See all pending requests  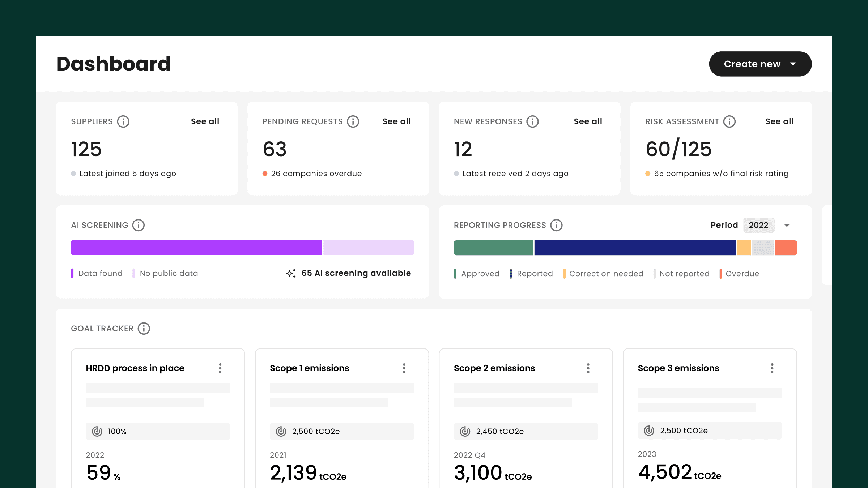[x=396, y=121]
